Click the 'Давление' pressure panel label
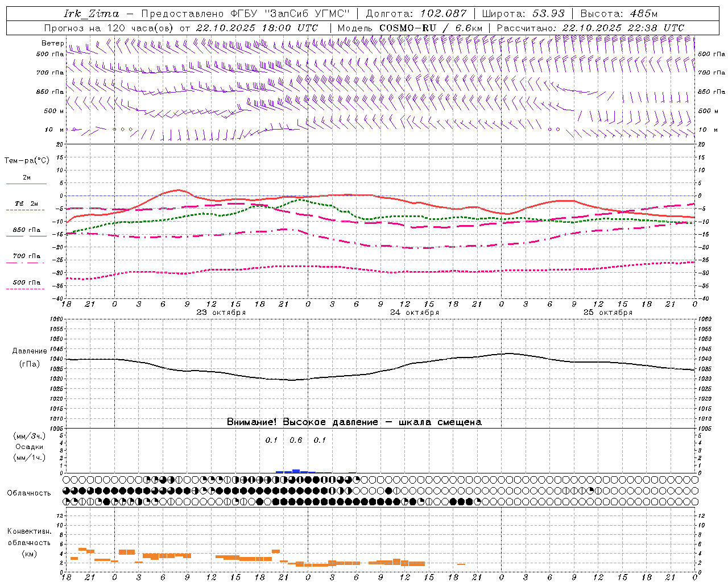 coord(30,351)
